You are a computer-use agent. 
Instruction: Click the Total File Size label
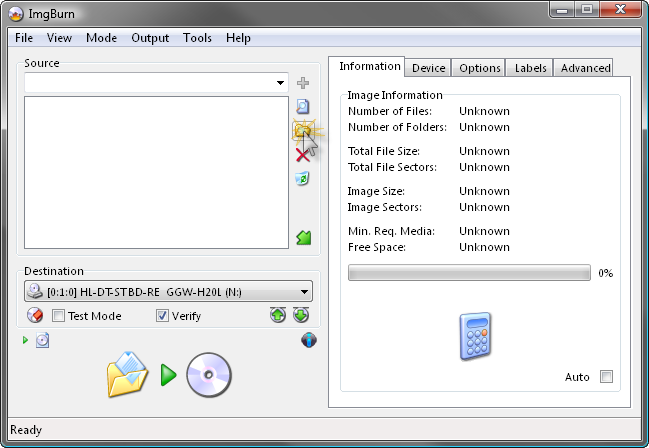(384, 151)
